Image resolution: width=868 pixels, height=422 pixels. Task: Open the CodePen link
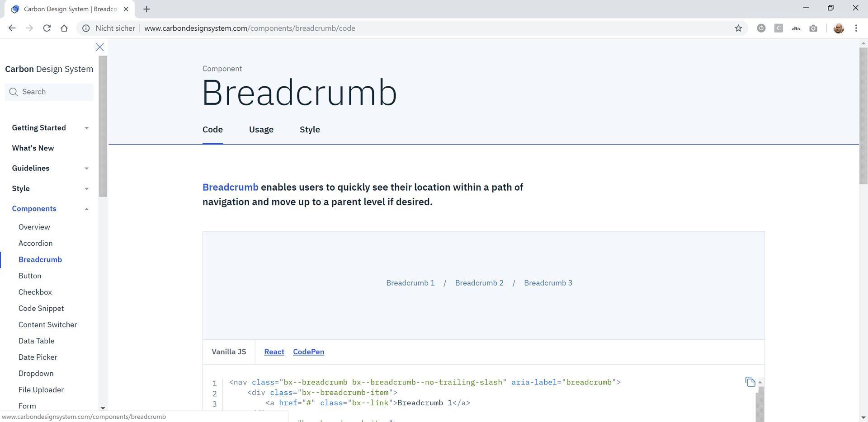pyautogui.click(x=308, y=352)
